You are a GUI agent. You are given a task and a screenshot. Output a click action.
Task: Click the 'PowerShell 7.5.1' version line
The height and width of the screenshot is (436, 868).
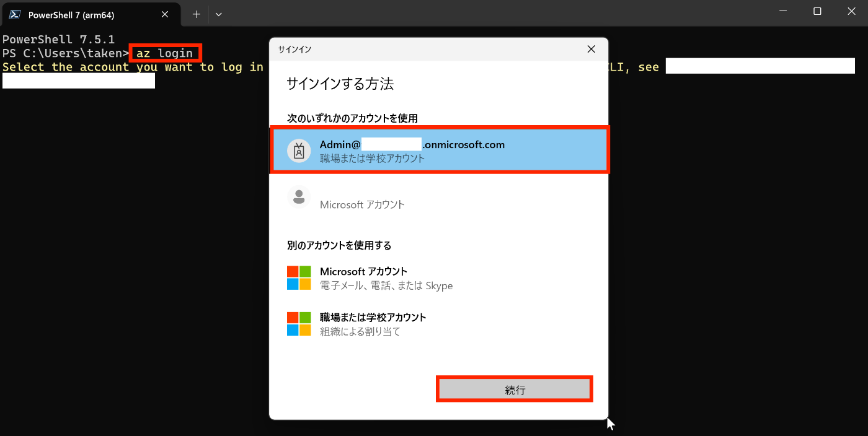pyautogui.click(x=58, y=40)
